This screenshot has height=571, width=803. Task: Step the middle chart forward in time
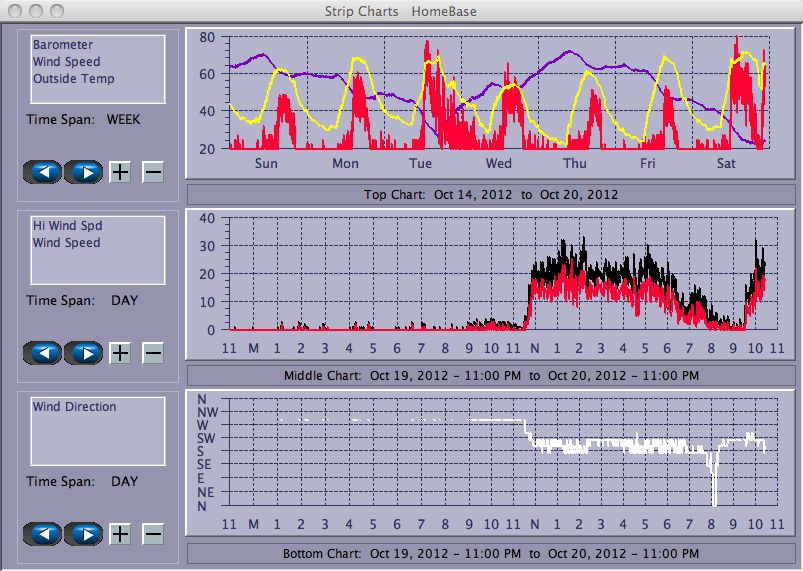[84, 353]
